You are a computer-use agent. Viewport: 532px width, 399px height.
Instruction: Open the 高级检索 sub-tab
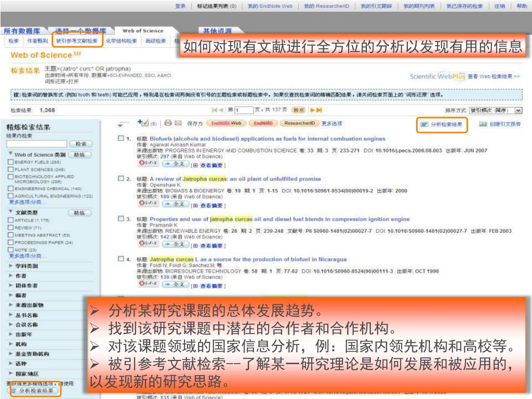(x=155, y=41)
